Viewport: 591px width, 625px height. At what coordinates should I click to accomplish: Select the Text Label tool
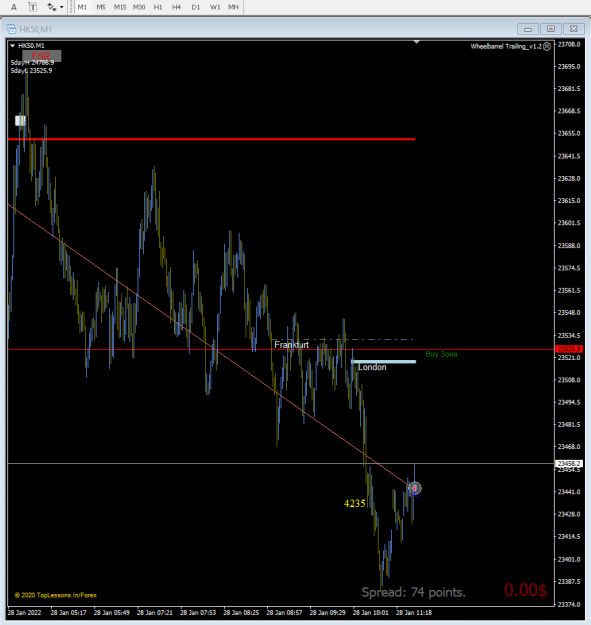33,7
